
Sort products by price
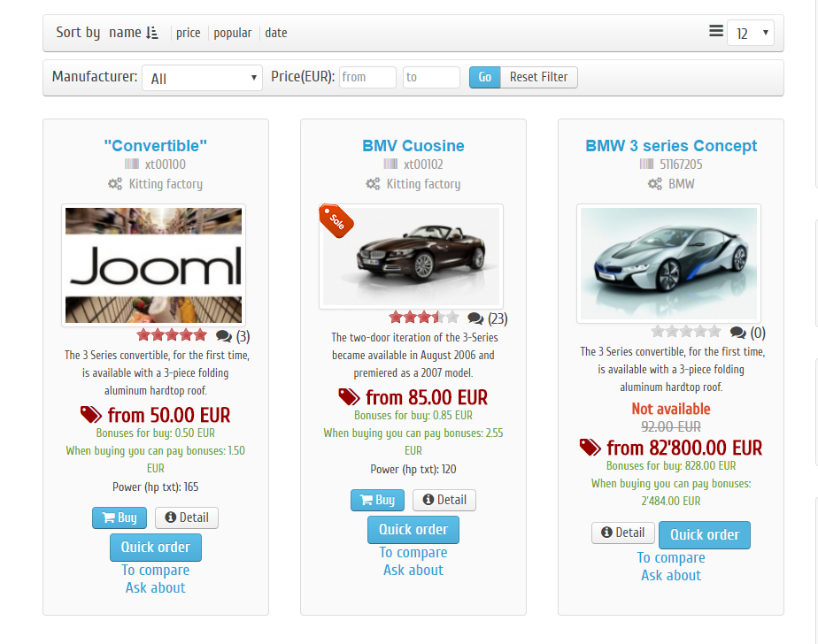pyautogui.click(x=188, y=33)
